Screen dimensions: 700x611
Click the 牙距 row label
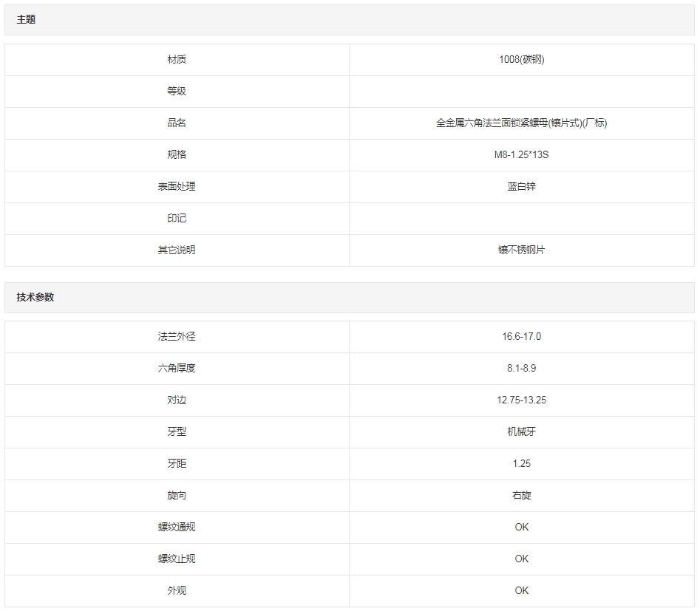(x=177, y=464)
